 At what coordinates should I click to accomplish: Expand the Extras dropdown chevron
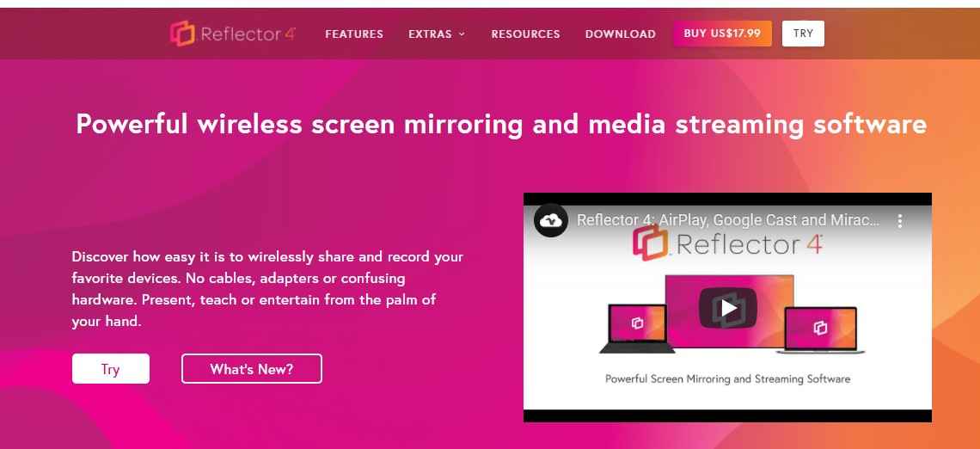(x=462, y=34)
